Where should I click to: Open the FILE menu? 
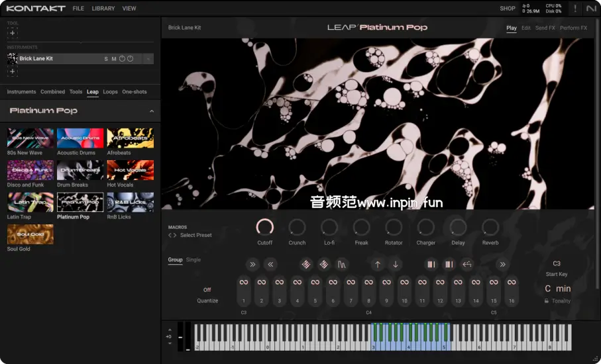(78, 9)
